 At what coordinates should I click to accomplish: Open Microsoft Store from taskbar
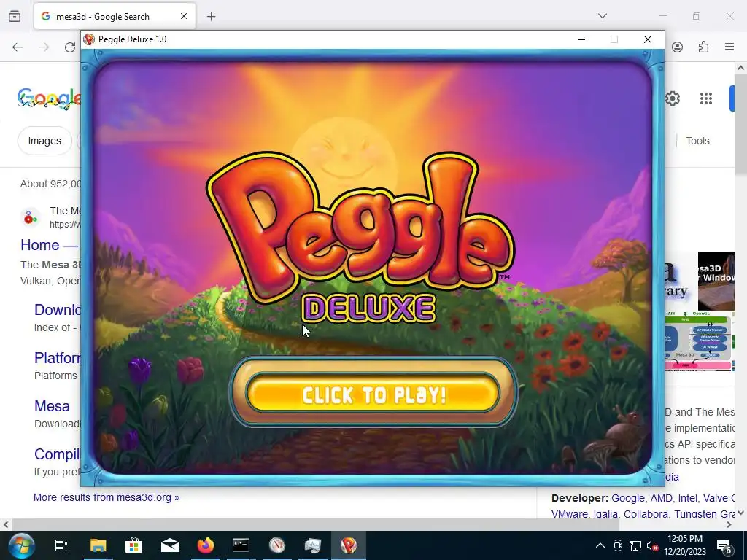pos(134,545)
